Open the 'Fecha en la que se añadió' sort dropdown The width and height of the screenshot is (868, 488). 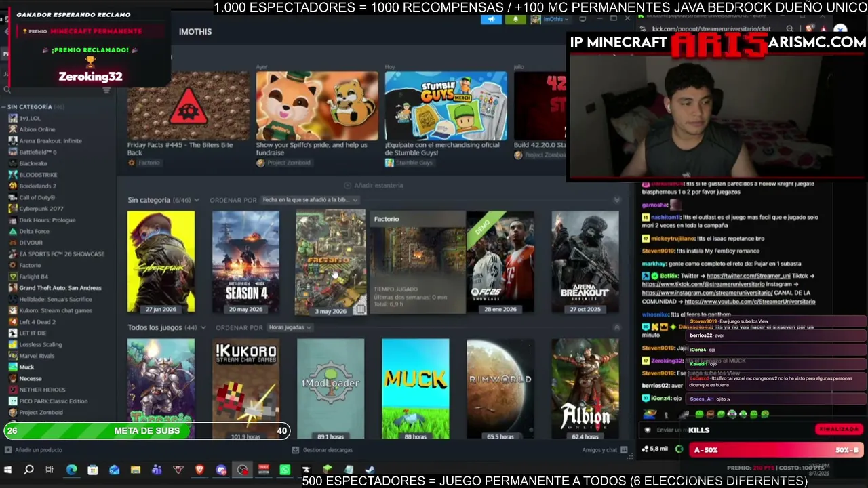(311, 200)
